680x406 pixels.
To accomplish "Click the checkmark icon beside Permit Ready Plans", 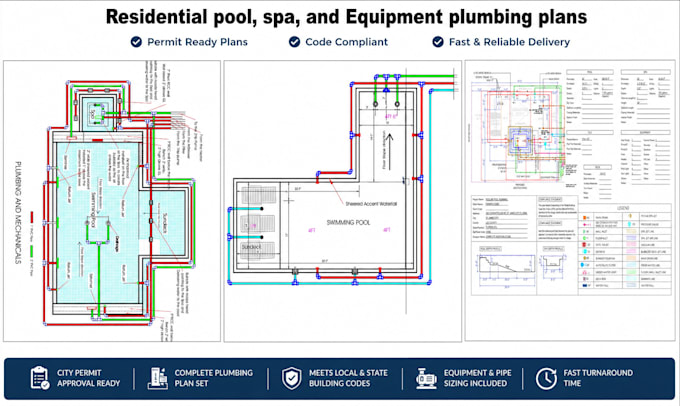I will tap(136, 42).
